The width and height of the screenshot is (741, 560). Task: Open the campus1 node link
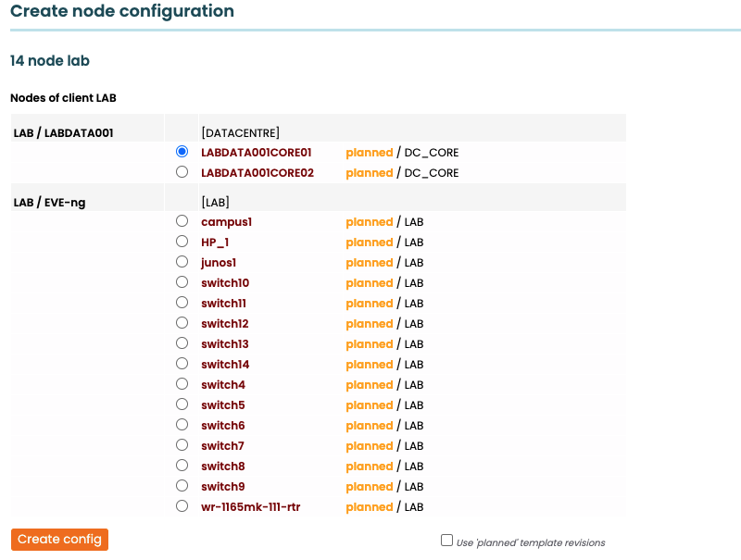pos(226,222)
